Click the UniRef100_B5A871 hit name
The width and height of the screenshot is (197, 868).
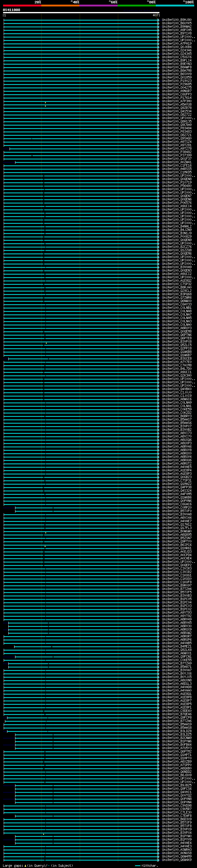point(177,667)
